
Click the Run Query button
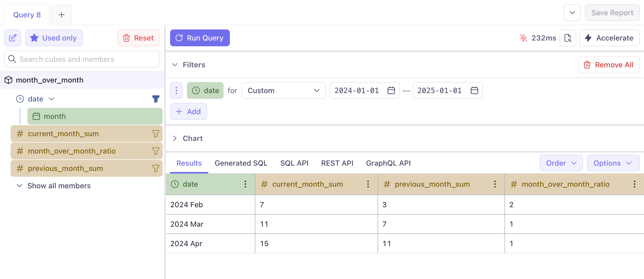tap(200, 38)
